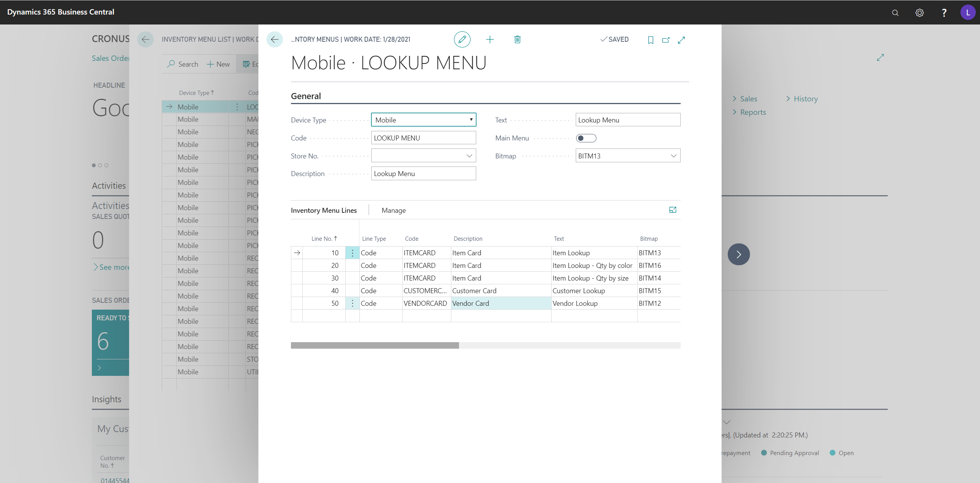Click the plus icon to create new record
The height and width of the screenshot is (483, 980).
pyautogui.click(x=490, y=39)
